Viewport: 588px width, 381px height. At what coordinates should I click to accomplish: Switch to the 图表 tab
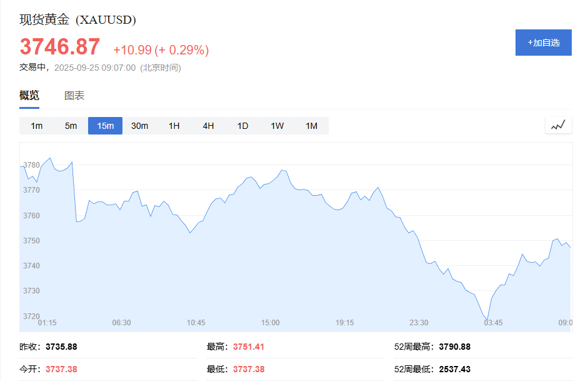click(74, 96)
